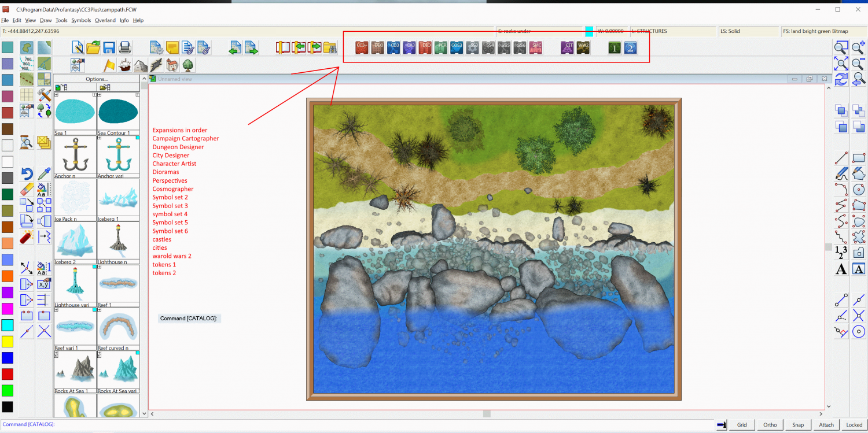This screenshot has width=868, height=433.
Task: Click the Zoom Window magnifier icon
Action: [x=841, y=48]
